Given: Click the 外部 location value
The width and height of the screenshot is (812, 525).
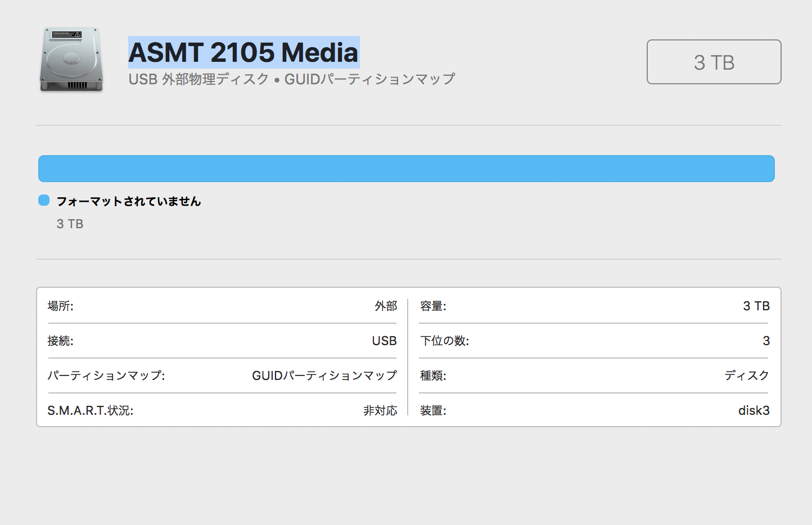Looking at the screenshot, I should pyautogui.click(x=386, y=306).
